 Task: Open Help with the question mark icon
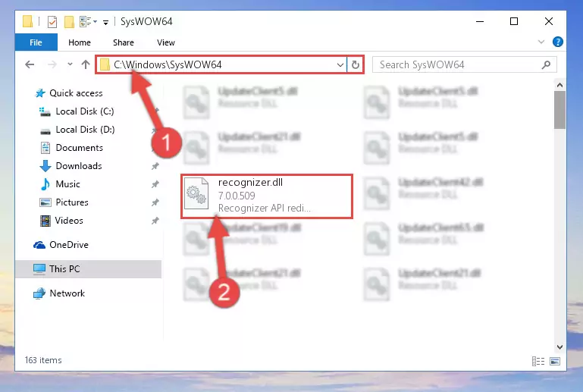coord(557,42)
